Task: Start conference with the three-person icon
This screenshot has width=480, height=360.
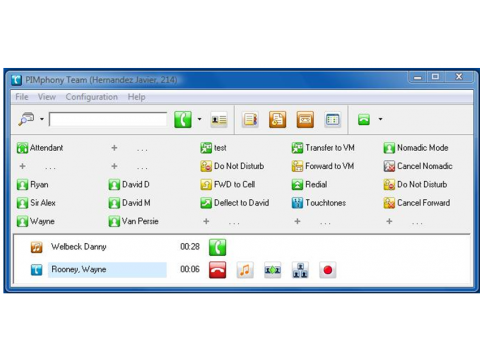Action: pyautogui.click(x=300, y=270)
